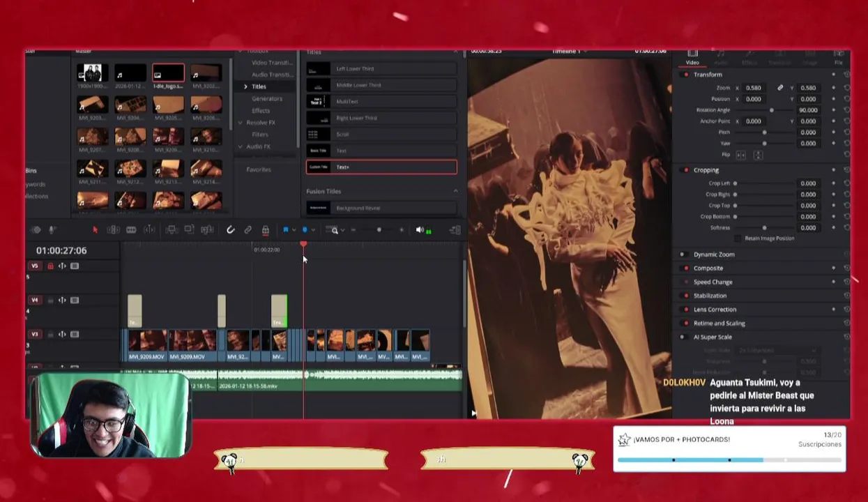Image resolution: width=868 pixels, height=502 pixels.
Task: Activate the Trim Edit Mode tool
Action: pyautogui.click(x=113, y=229)
